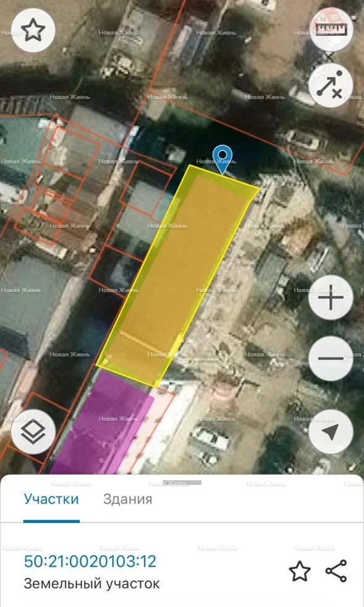
Task: Share the selected land parcel
Action: tap(336, 571)
